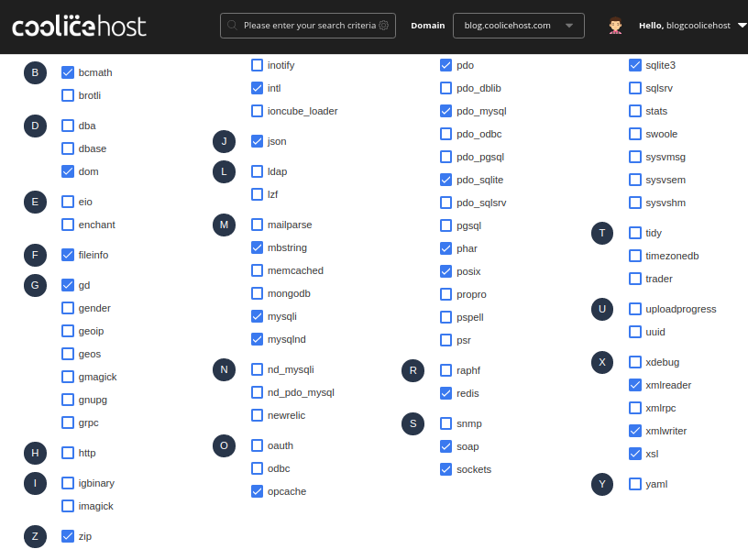748x560 pixels.
Task: Uncheck the phar extension
Action: 446,248
